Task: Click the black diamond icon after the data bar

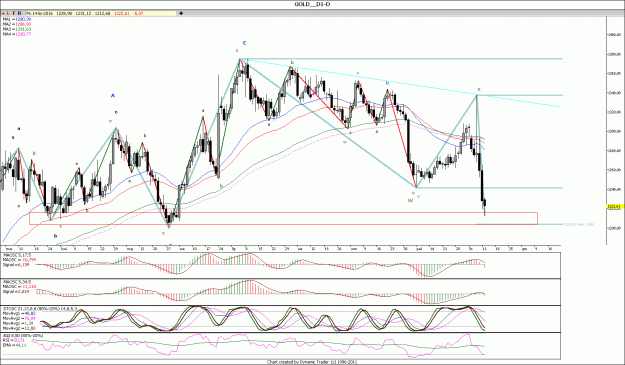Action: (181, 13)
